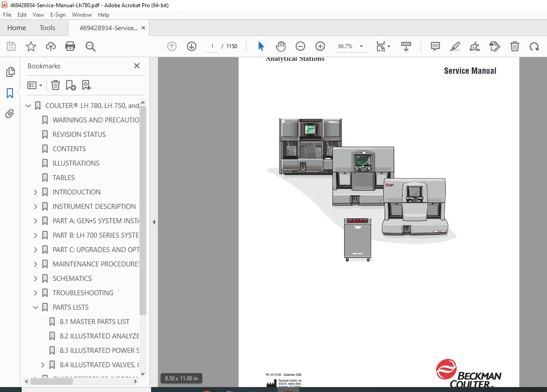Close the Bookmarks panel
This screenshot has width=547, height=392.
[x=137, y=66]
